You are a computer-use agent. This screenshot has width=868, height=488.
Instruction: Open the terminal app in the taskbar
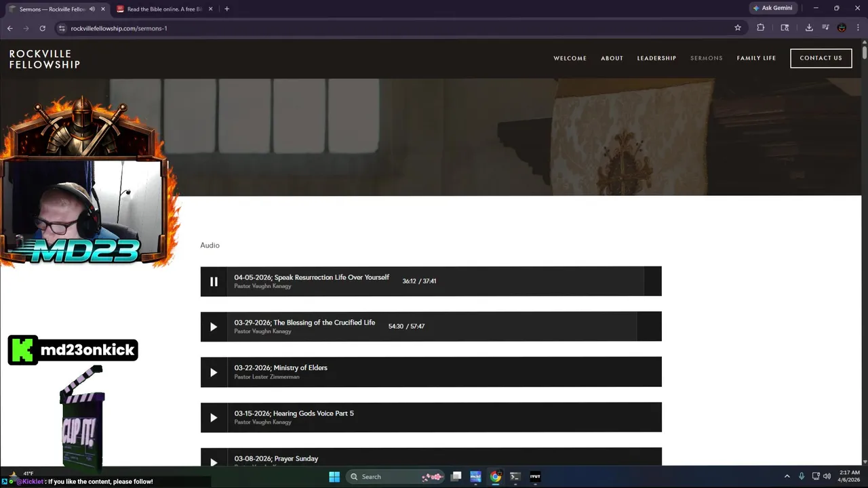tap(515, 476)
